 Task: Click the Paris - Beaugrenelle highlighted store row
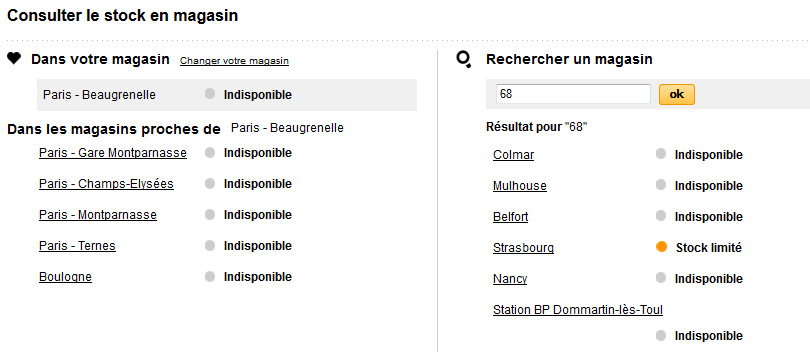227,95
